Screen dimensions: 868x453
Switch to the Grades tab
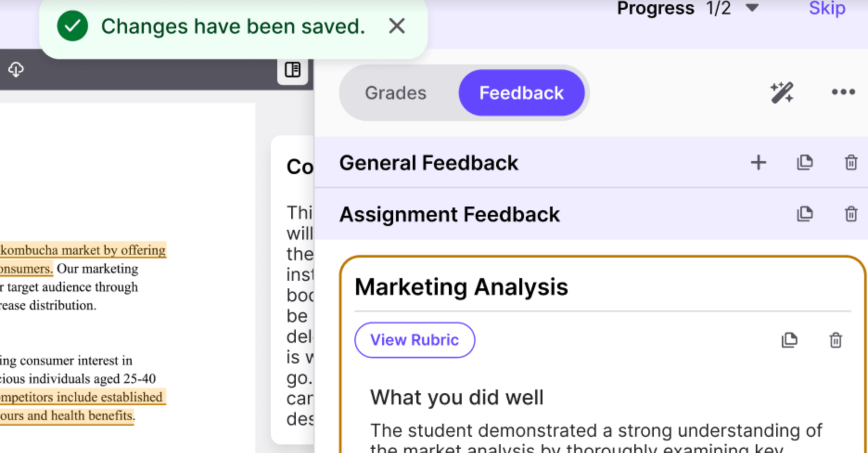(x=396, y=93)
